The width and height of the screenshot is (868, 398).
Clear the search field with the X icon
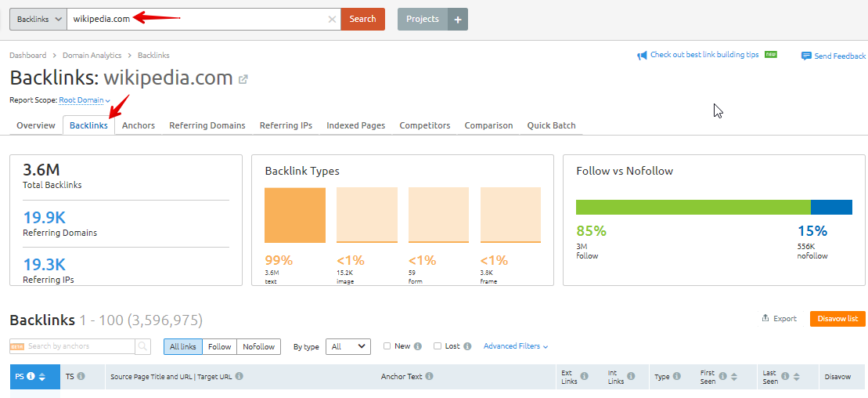(332, 20)
